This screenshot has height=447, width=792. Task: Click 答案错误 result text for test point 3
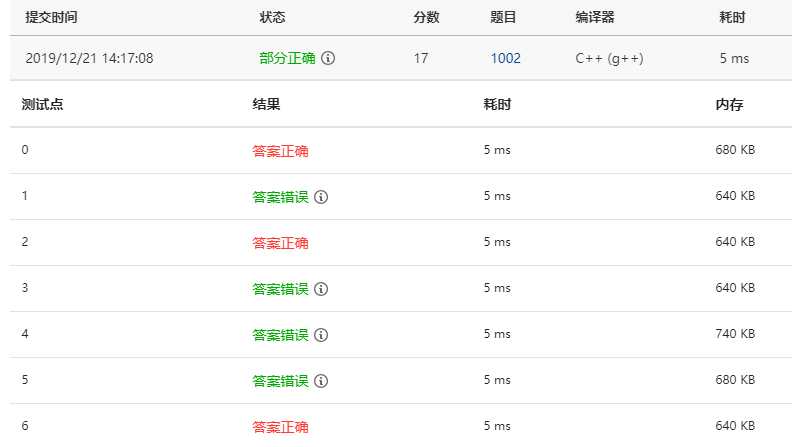click(280, 289)
